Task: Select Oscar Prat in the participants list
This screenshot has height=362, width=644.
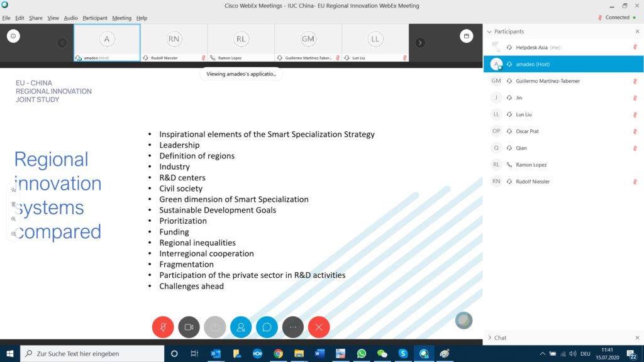Action: pos(527,131)
